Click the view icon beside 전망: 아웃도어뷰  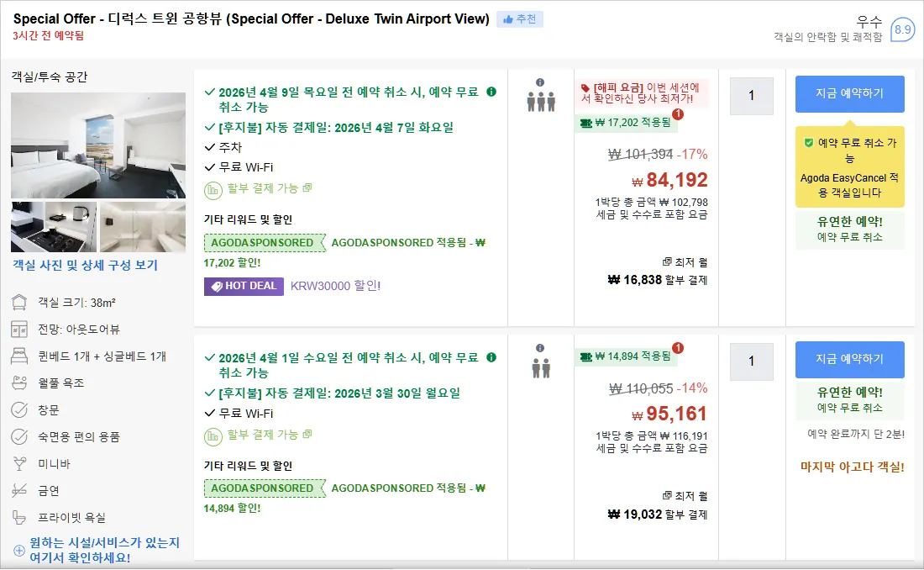coord(19,330)
